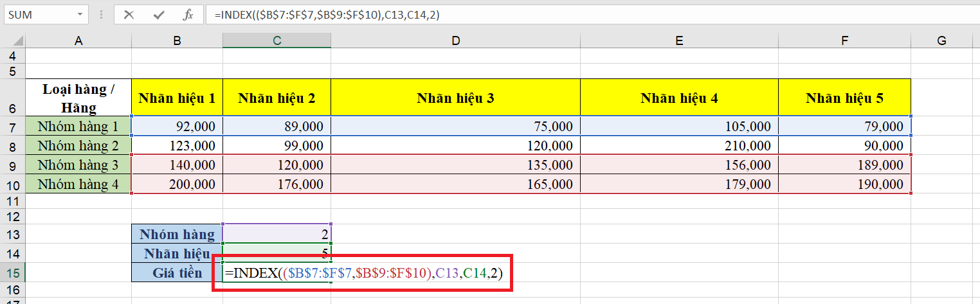Select the Nhóm hàng input cell C13
The image size is (980, 304).
pos(277,234)
